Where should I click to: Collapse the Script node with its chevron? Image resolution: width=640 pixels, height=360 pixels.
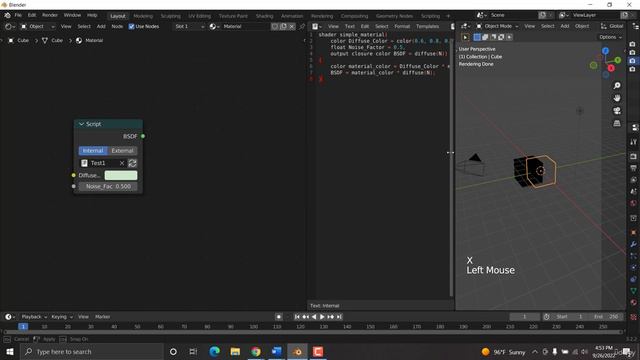point(81,124)
